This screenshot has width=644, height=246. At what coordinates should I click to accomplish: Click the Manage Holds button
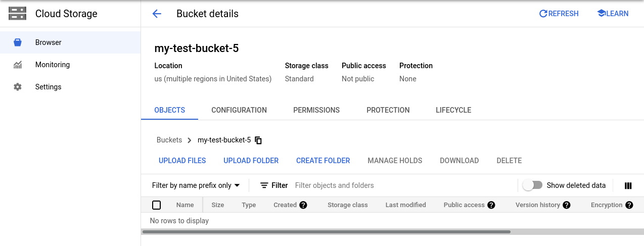tap(395, 161)
